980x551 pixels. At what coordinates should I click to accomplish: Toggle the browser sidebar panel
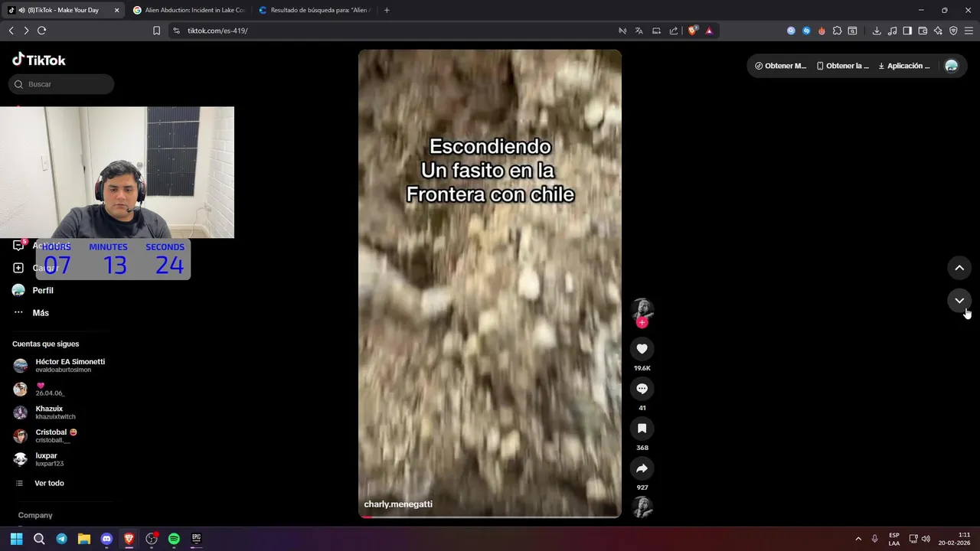907,31
